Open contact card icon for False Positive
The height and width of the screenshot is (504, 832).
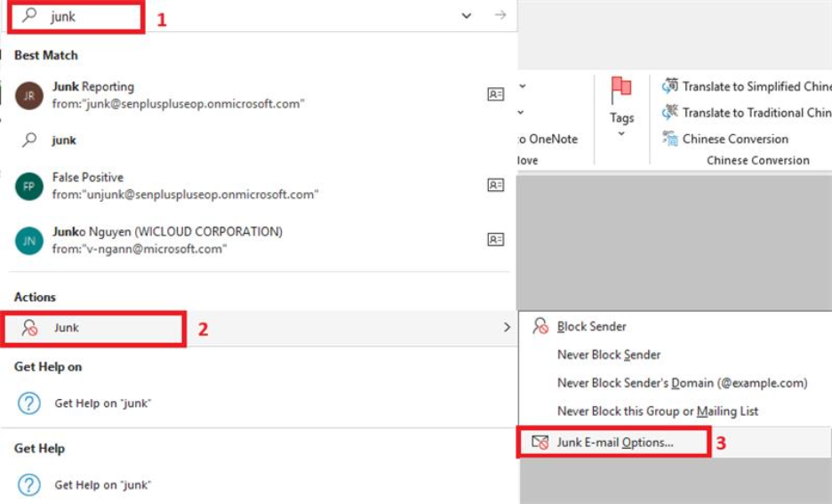[496, 185]
